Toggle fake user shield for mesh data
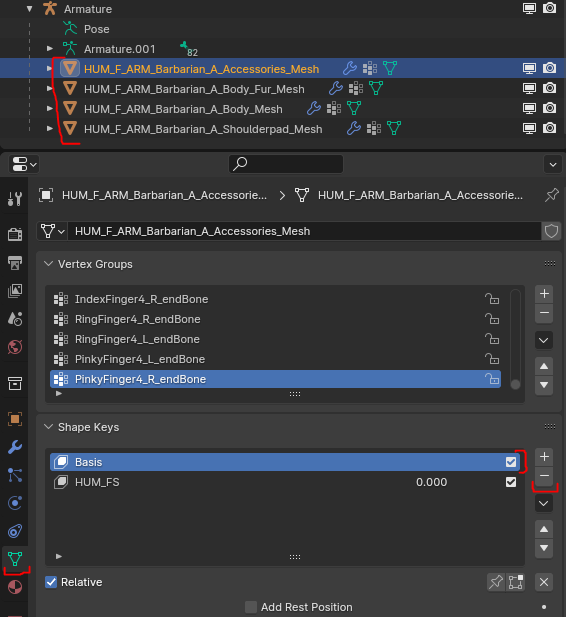566x617 pixels. pyautogui.click(x=551, y=231)
